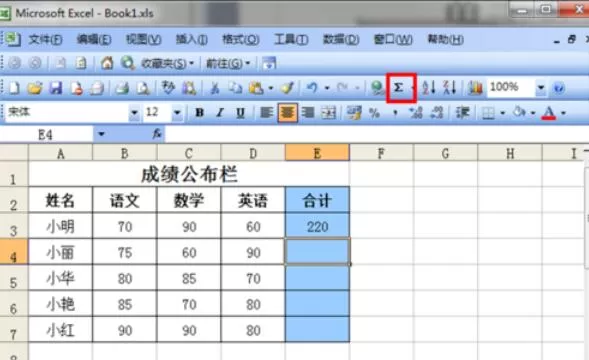Select column E header
This screenshot has width=589, height=360.
tap(317, 153)
